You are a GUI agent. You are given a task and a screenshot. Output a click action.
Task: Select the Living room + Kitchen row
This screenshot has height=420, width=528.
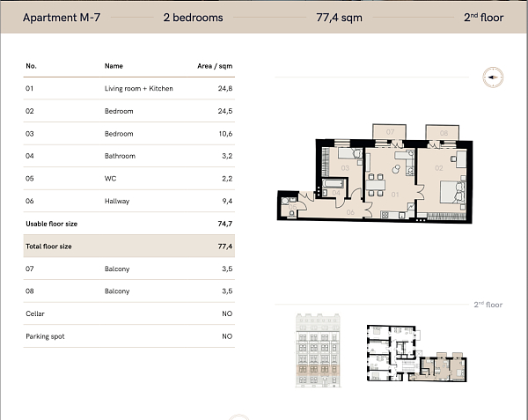(128, 89)
